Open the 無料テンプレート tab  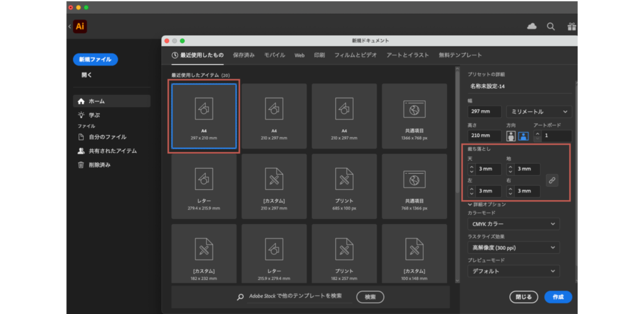460,55
